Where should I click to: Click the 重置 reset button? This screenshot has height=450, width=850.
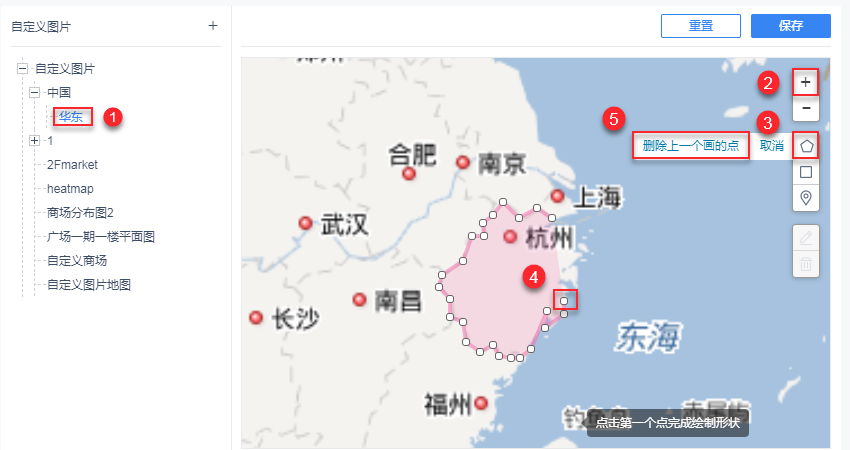pos(700,25)
